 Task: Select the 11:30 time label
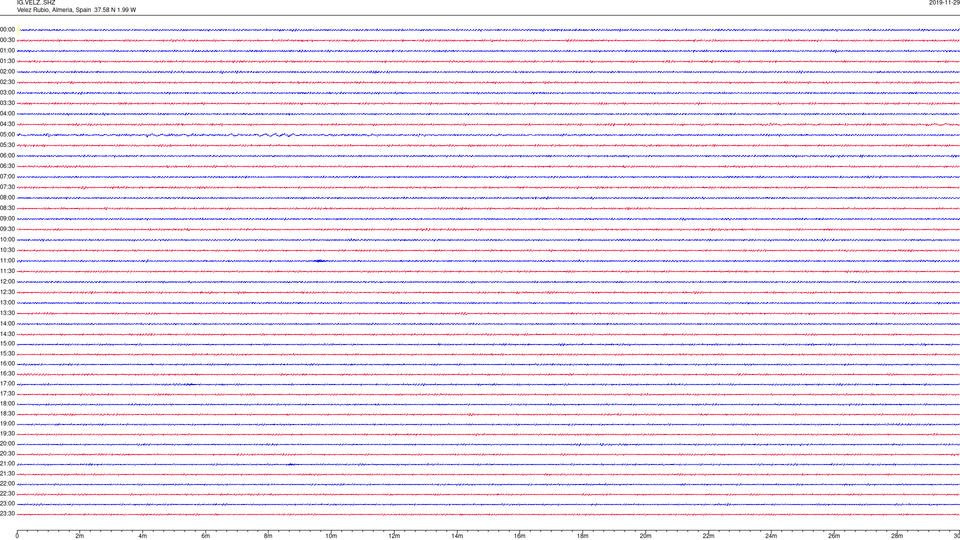click(x=7, y=271)
